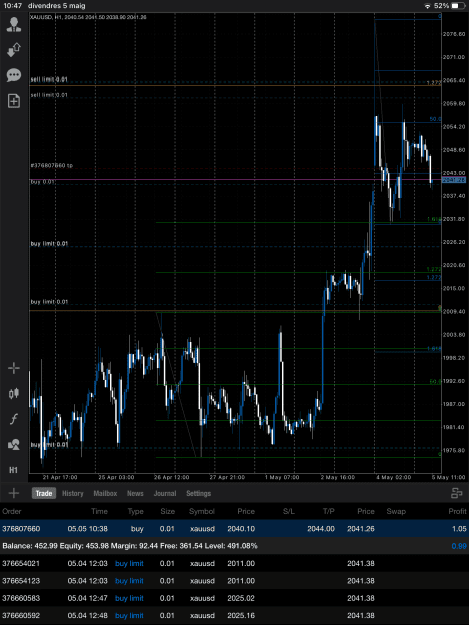
Task: Open the accounts profile icon
Action: point(14,25)
